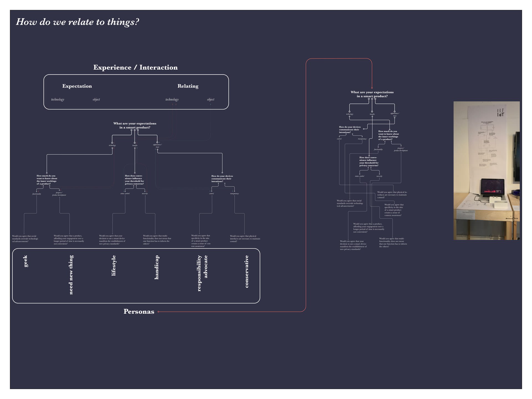Click the 'necessity' label linked to handicap
Viewport: 532px width, 399px height.
pos(145,193)
